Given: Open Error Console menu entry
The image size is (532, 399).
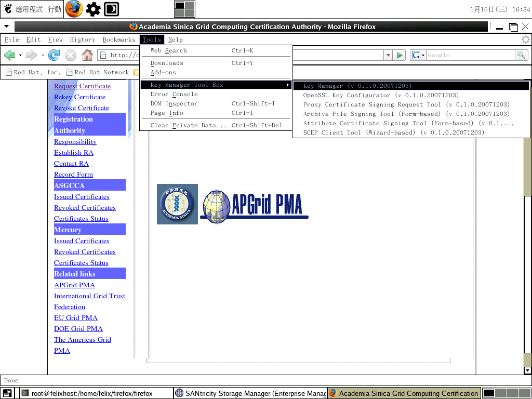Looking at the screenshot, I should pyautogui.click(x=216, y=95).
